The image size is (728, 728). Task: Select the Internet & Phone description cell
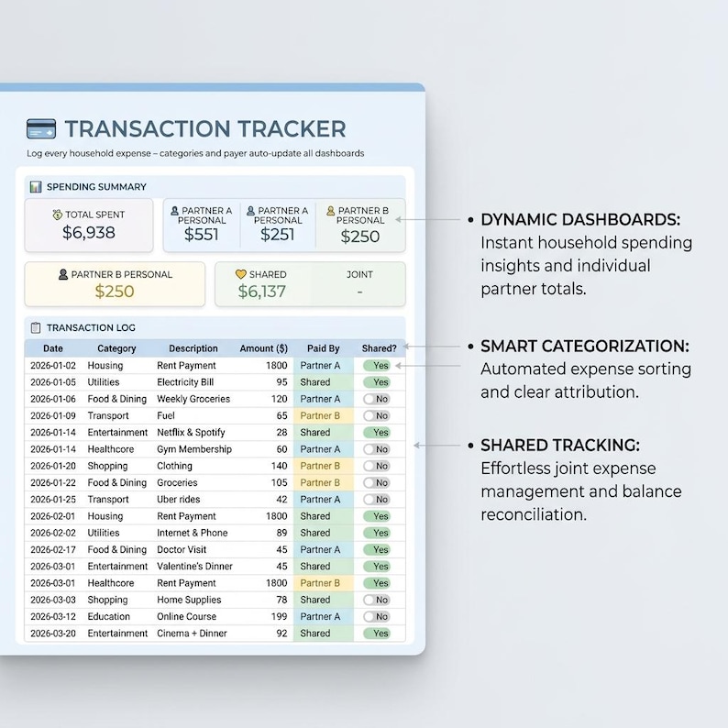pyautogui.click(x=193, y=533)
